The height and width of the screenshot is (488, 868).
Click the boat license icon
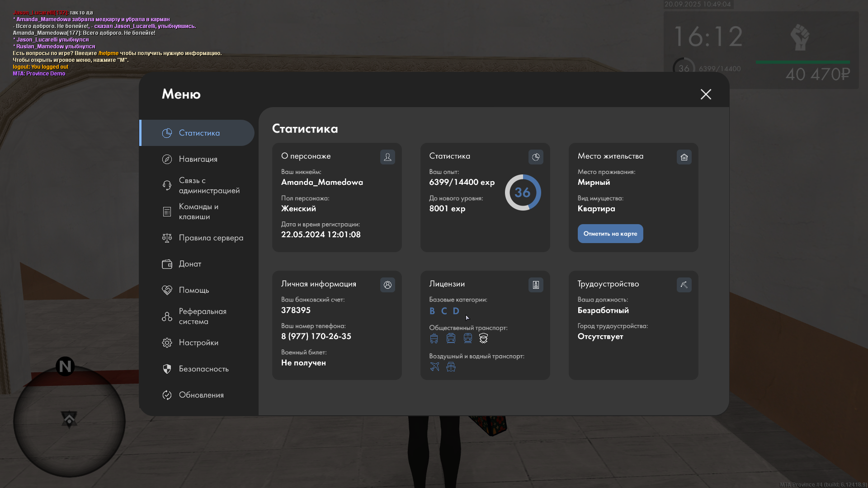pyautogui.click(x=451, y=366)
